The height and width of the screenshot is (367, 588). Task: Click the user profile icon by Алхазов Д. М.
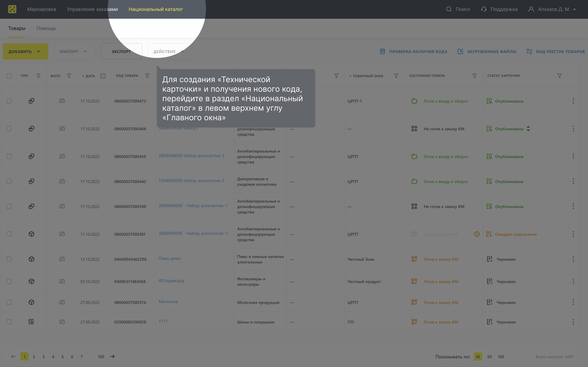click(x=531, y=9)
